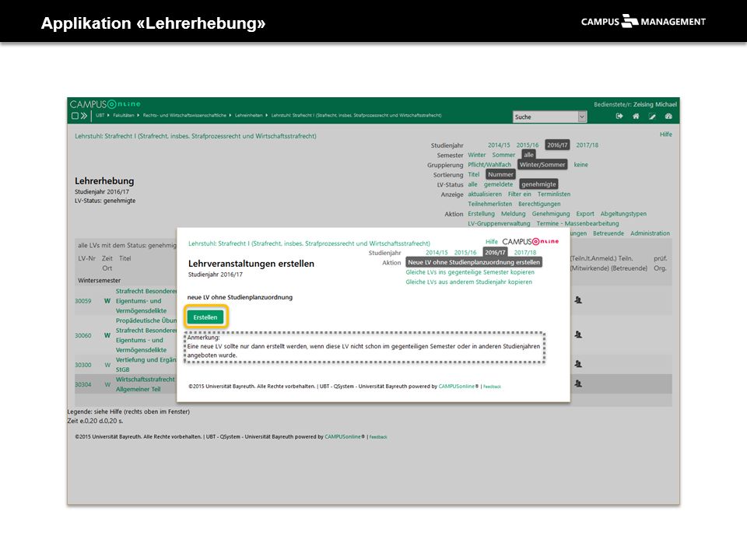Open the Hilfe link on the background page

[666, 135]
